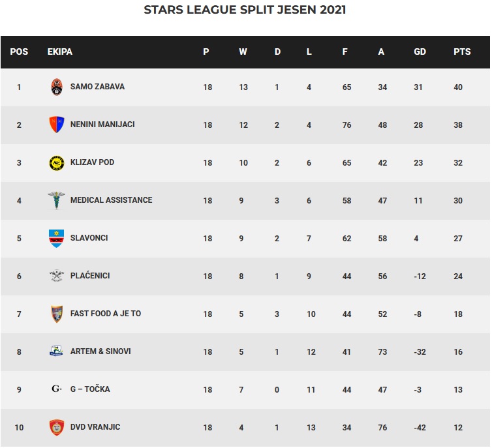Click the Artem & Sinovi logo
This screenshot has height=448, width=492.
pos(57,351)
